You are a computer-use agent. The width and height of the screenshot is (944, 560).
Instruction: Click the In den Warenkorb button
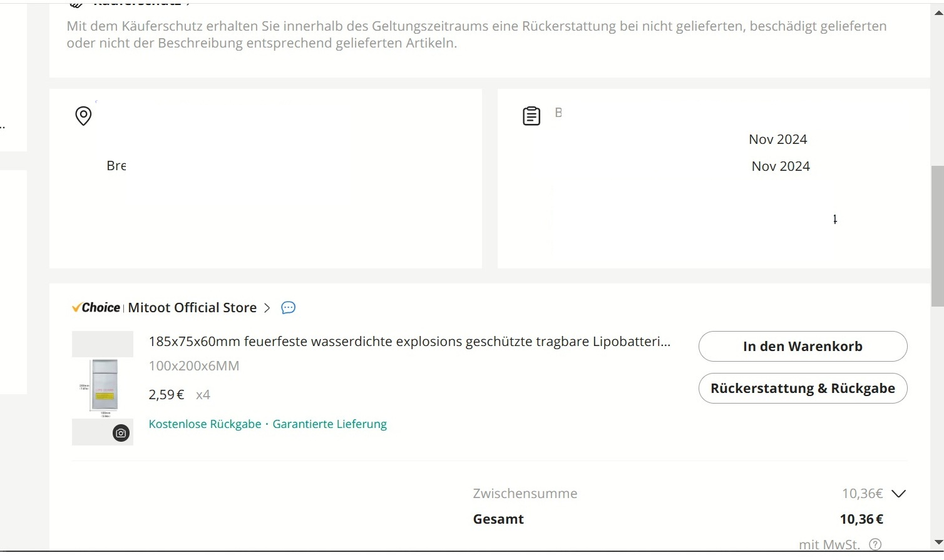point(803,346)
